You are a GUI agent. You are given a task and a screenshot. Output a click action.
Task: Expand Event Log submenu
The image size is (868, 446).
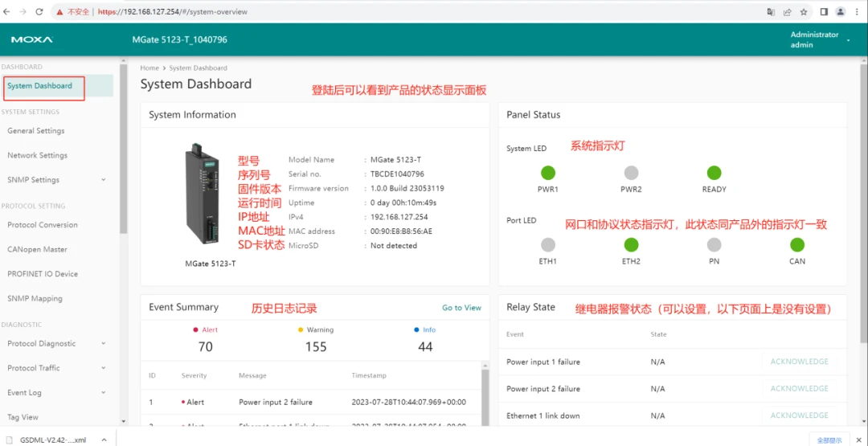pos(104,392)
